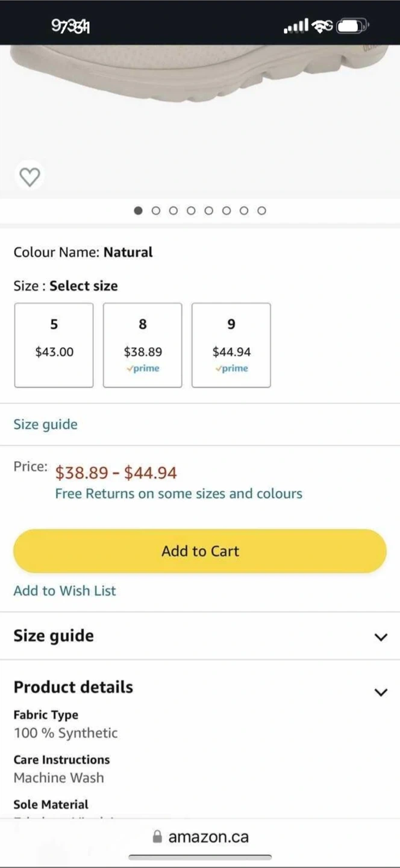
Task: Collapse the Product details chevron
Action: pos(381,692)
